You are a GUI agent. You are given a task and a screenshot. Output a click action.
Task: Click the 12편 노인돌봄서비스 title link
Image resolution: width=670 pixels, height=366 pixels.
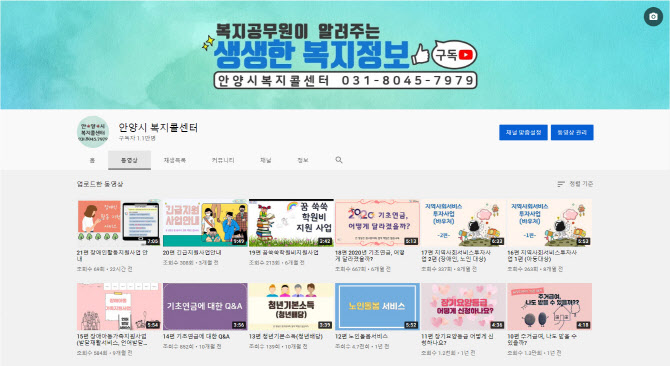[x=361, y=336]
